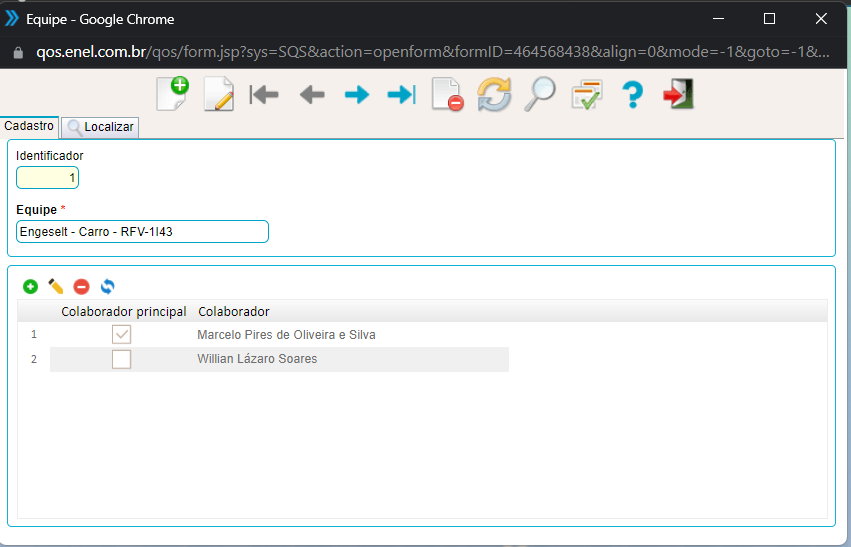Select the Cadastro tab
Image resolution: width=851 pixels, height=547 pixels.
[x=29, y=127]
